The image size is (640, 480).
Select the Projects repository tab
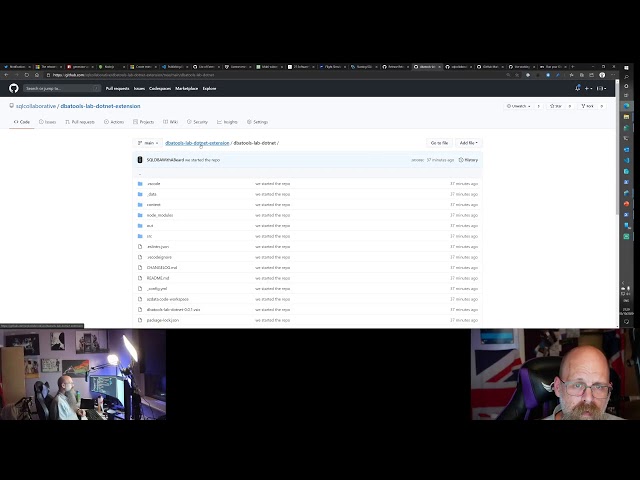click(x=144, y=122)
